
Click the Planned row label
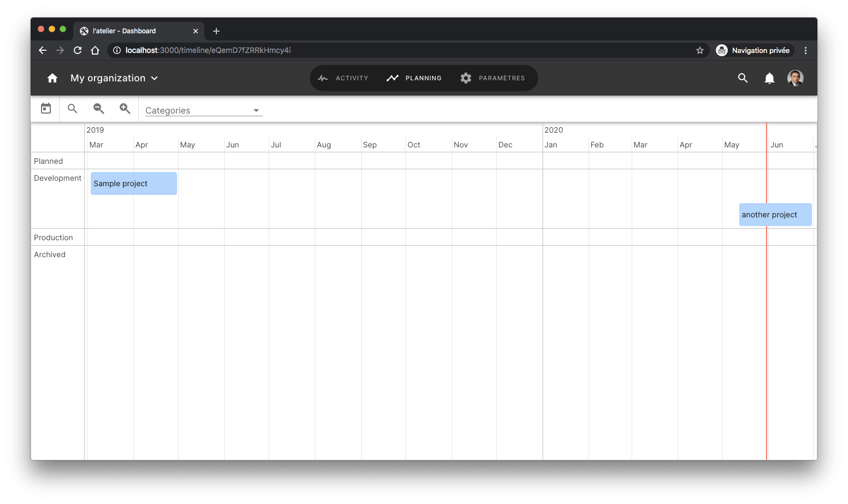click(x=48, y=161)
